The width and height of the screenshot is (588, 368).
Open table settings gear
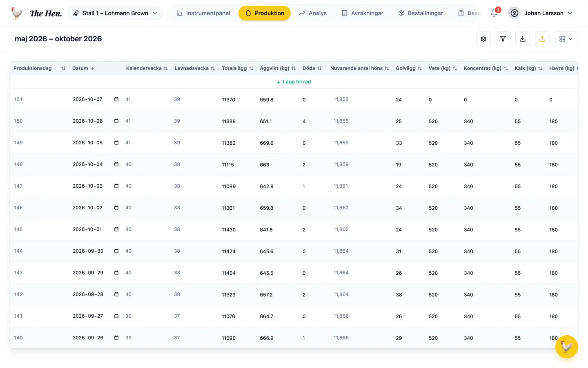tap(483, 39)
